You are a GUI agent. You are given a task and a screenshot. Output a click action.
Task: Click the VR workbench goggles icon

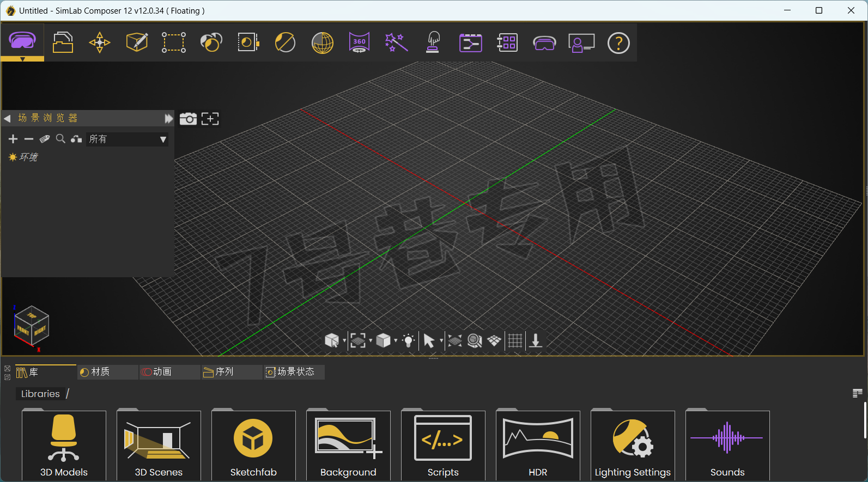22,40
